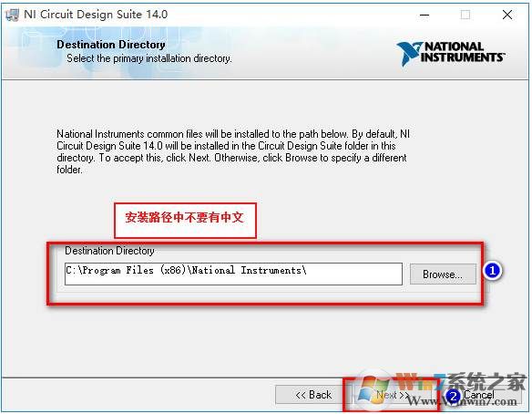Click the 'Destination Directory' group label
Screen dimensions: 532x414
tap(109, 251)
